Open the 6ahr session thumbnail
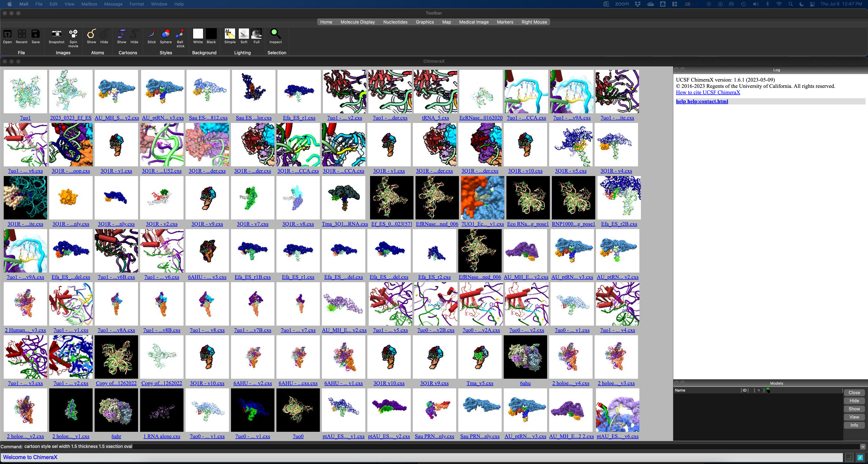This screenshot has width=868, height=464. (116, 410)
